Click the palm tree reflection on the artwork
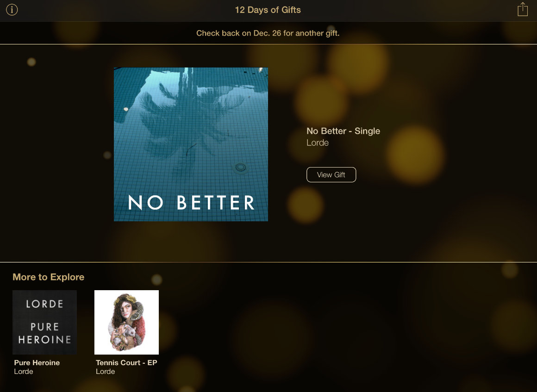537x392 pixels. point(192,117)
